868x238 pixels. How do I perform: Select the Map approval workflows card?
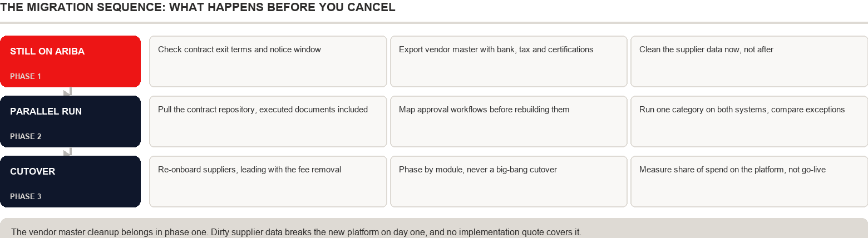(509, 122)
